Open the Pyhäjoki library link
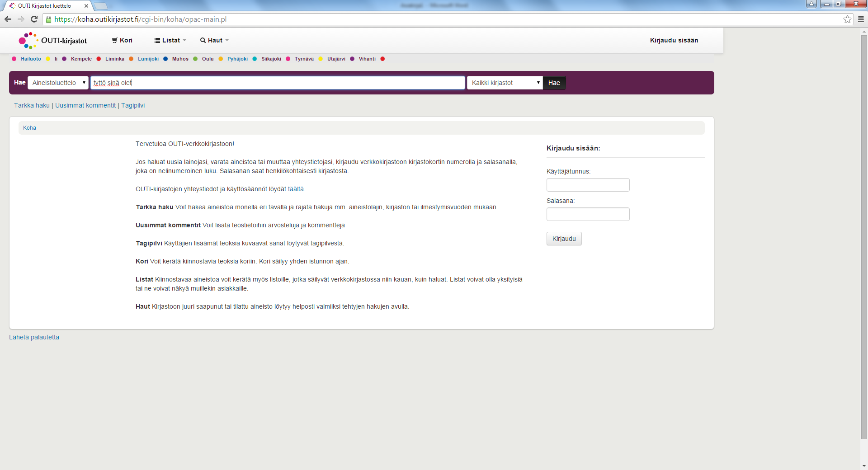The image size is (868, 470). coord(238,59)
